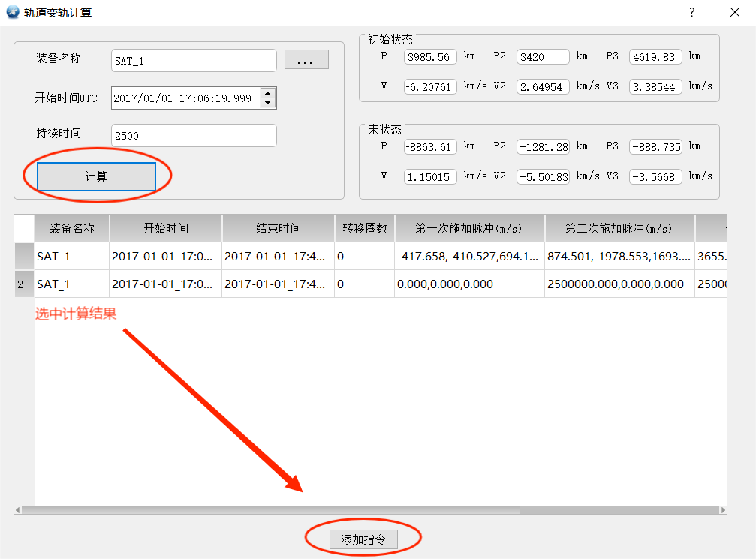Viewport: 756px width, 559px height.
Task: Select row header number 2
Action: click(24, 284)
